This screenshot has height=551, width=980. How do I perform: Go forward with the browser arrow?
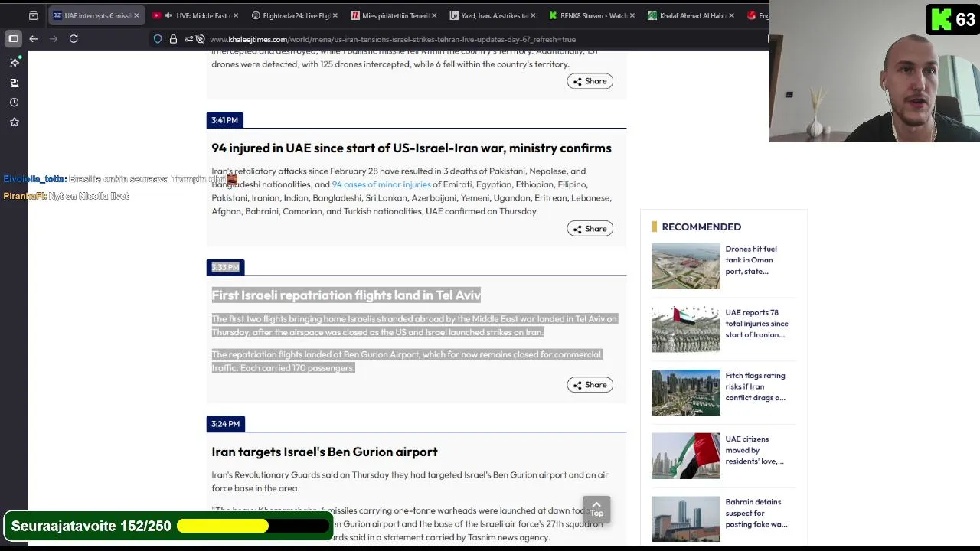[x=54, y=39]
